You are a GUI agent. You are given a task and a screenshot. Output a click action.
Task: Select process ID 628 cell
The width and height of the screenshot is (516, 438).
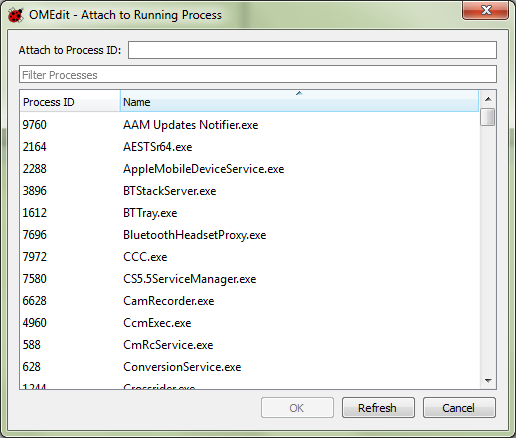coord(32,367)
